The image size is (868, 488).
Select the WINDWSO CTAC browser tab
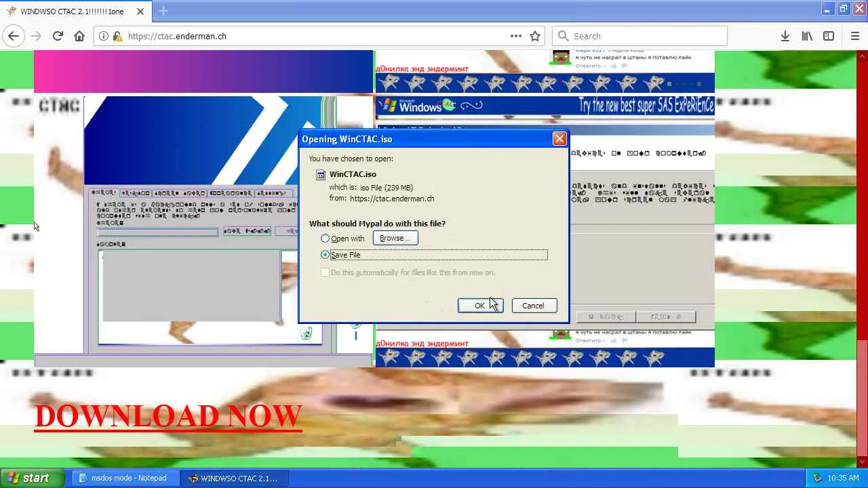(x=75, y=12)
